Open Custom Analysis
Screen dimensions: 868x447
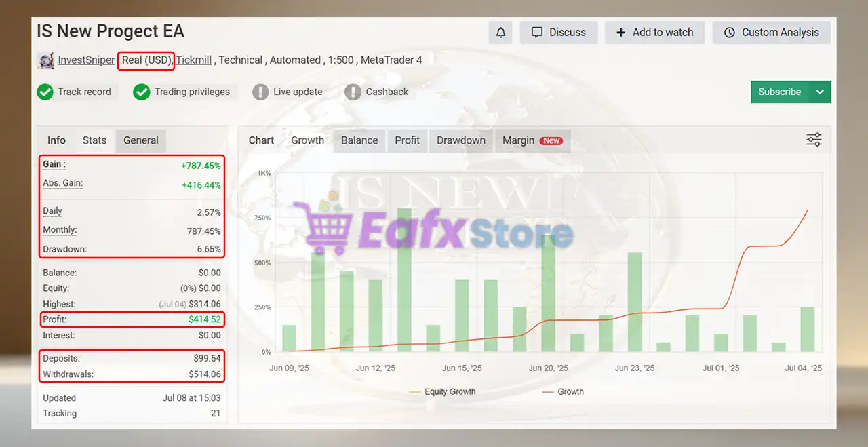coord(772,33)
